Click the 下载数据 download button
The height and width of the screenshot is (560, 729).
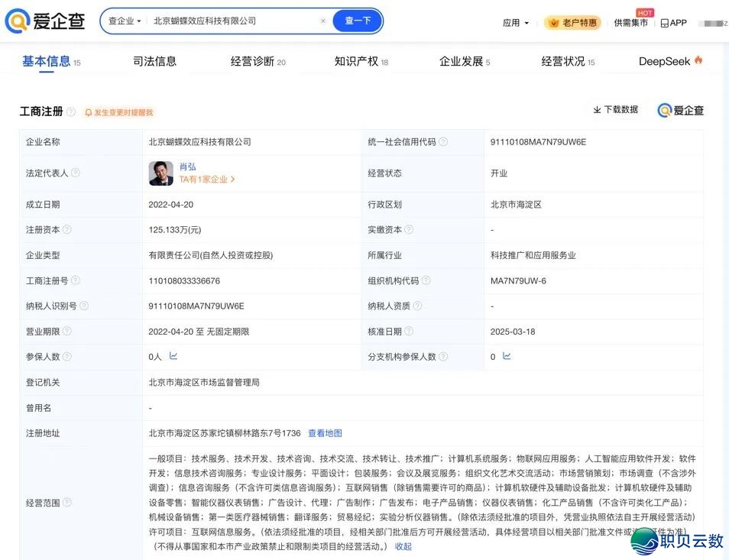pos(616,110)
